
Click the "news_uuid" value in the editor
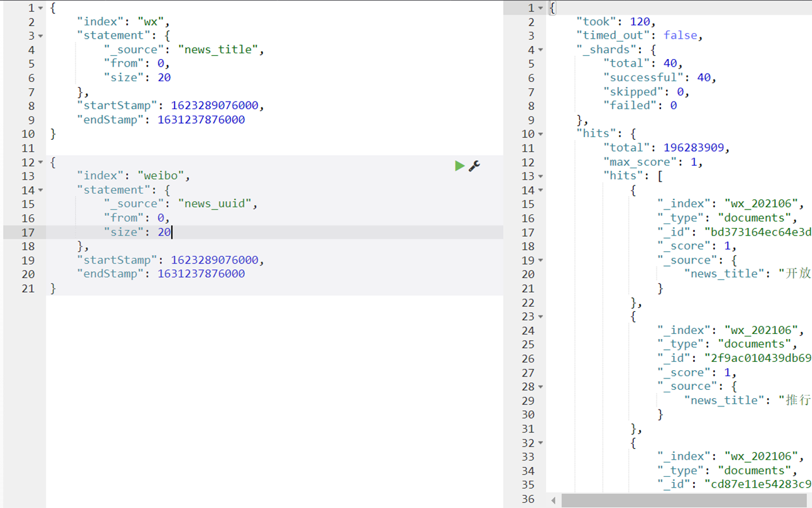[214, 204]
